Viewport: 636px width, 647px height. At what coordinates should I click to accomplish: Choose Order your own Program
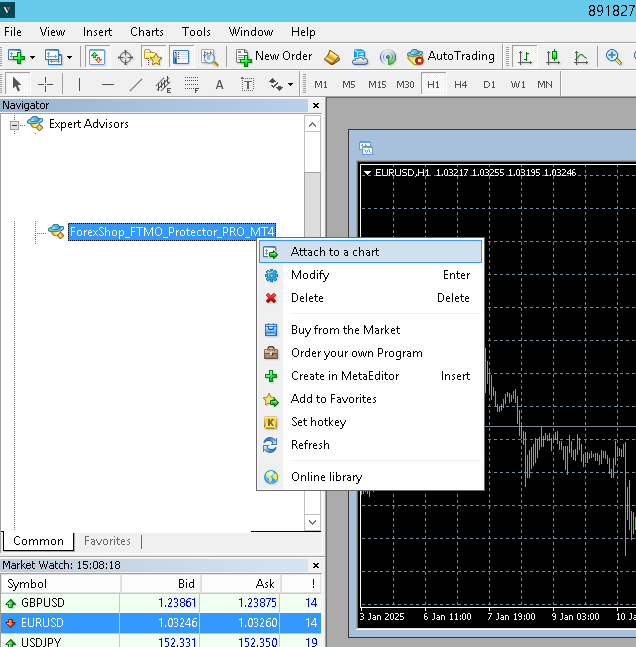click(370, 353)
